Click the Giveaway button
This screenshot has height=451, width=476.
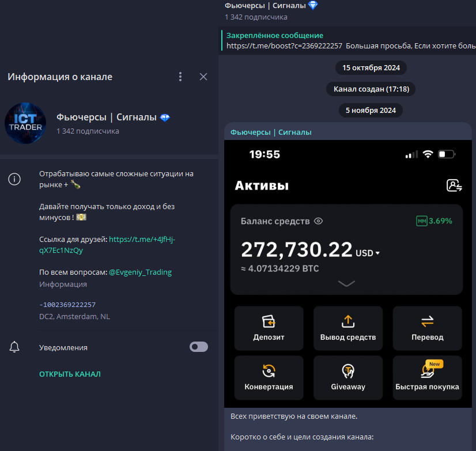[348, 378]
